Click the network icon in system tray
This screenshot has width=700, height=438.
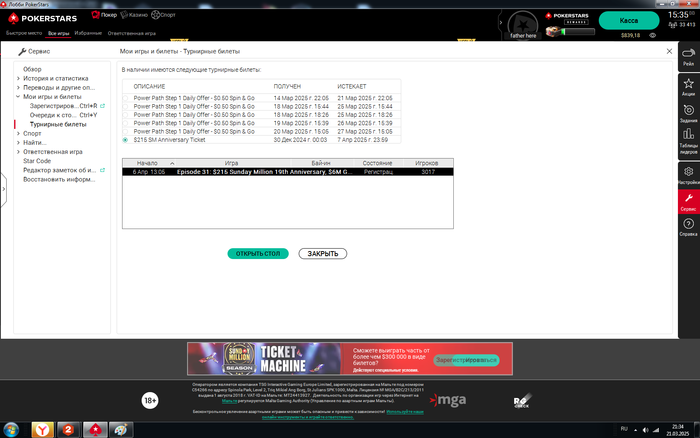click(656, 430)
